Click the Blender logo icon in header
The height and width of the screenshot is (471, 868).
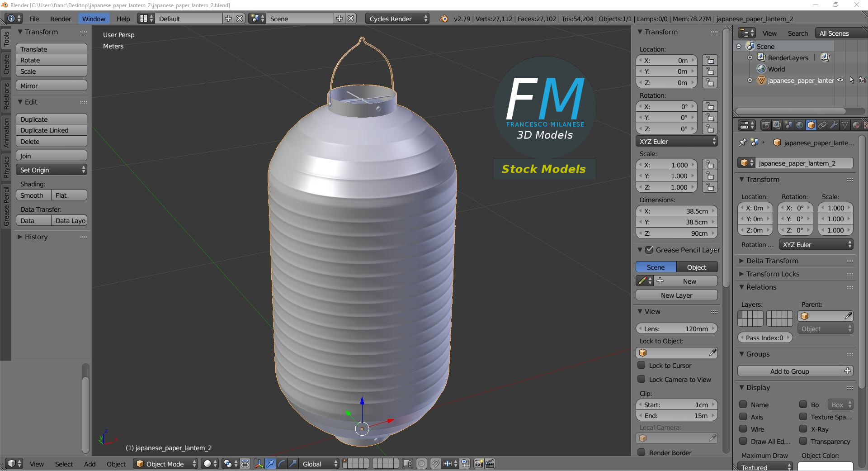tap(444, 19)
